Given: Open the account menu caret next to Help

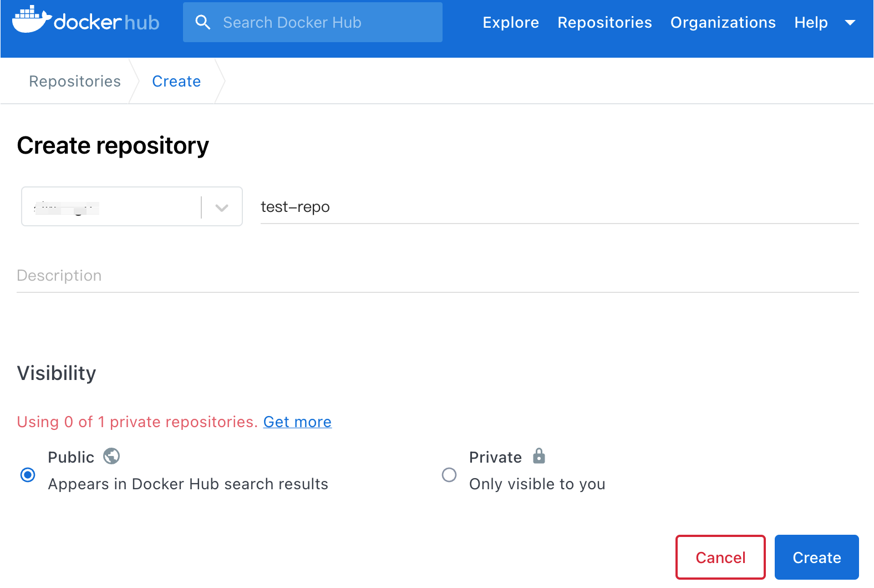Looking at the screenshot, I should click(850, 23).
